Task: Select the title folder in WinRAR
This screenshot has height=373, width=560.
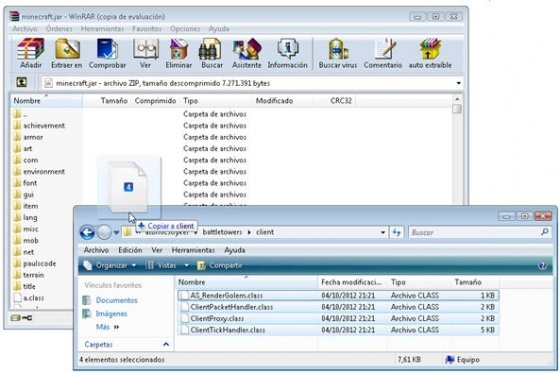Action: coord(25,286)
